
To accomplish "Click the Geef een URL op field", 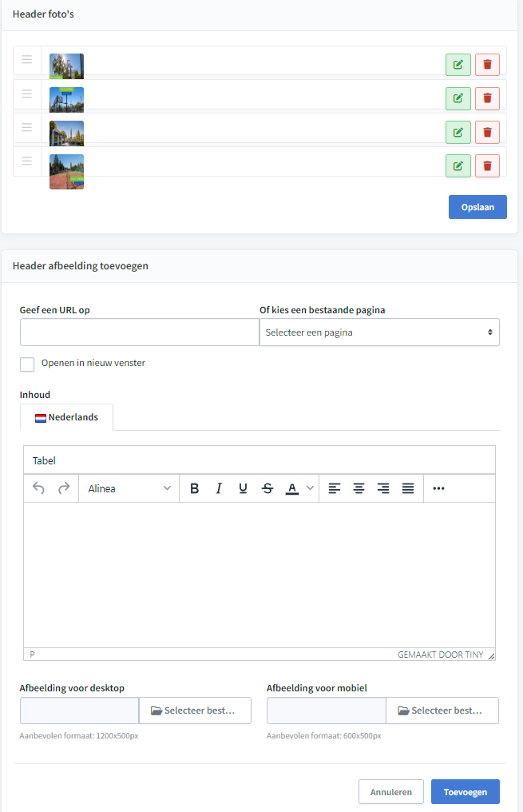I will 140,332.
